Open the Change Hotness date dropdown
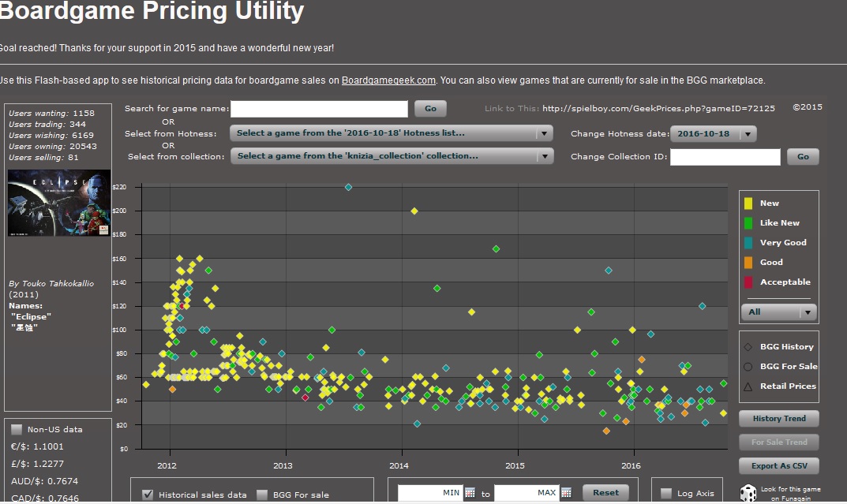This screenshot has width=847, height=504. (713, 134)
